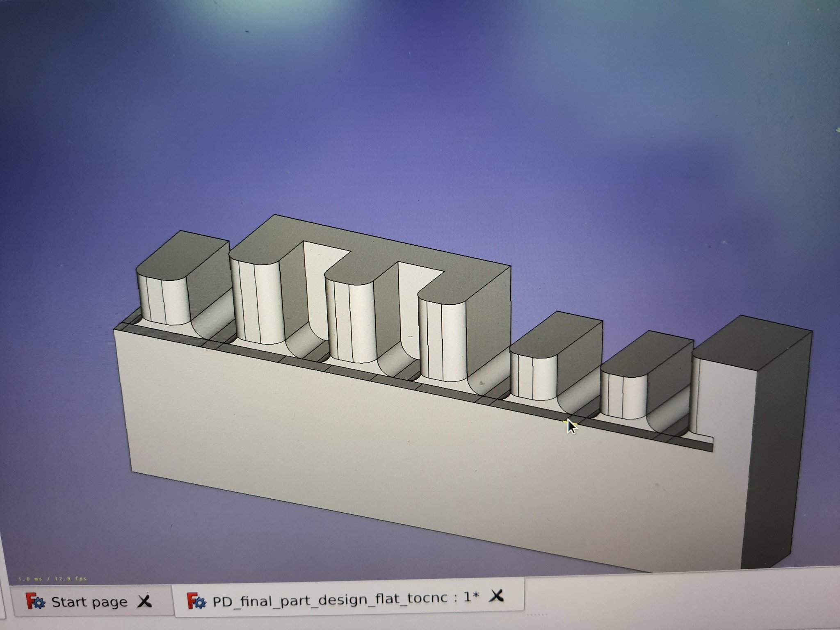Close the PD_final_part_design_flat_tocnc document tab
The image size is (840, 630).
point(496,595)
